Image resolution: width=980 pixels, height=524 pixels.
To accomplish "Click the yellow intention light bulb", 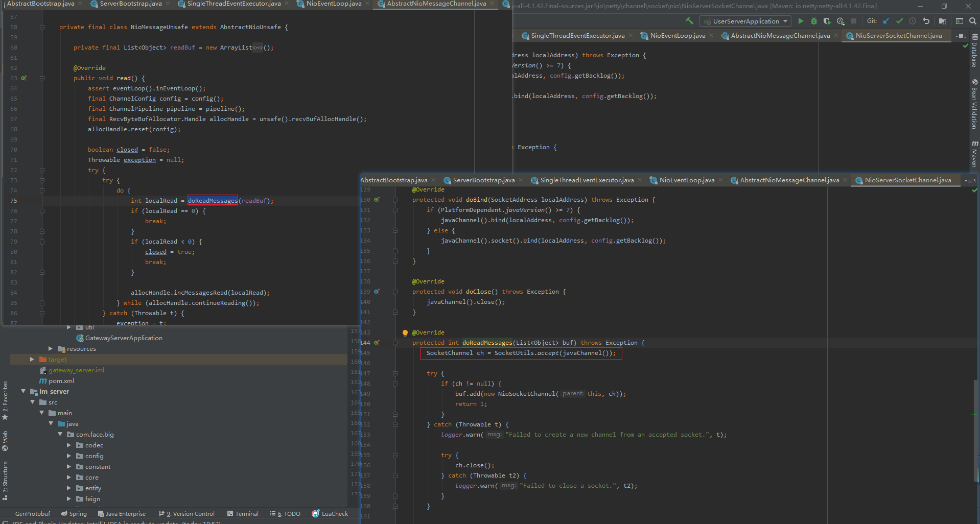I will tap(405, 333).
